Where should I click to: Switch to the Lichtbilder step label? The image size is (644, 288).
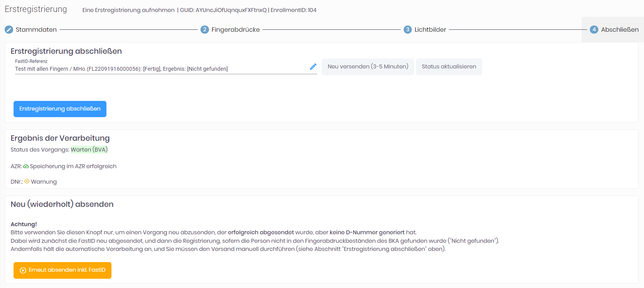coord(430,30)
